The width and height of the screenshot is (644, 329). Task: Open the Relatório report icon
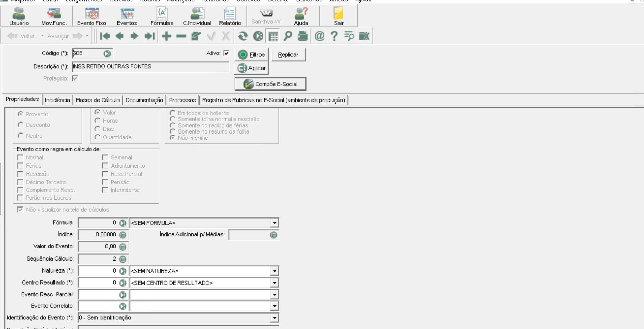230,16
